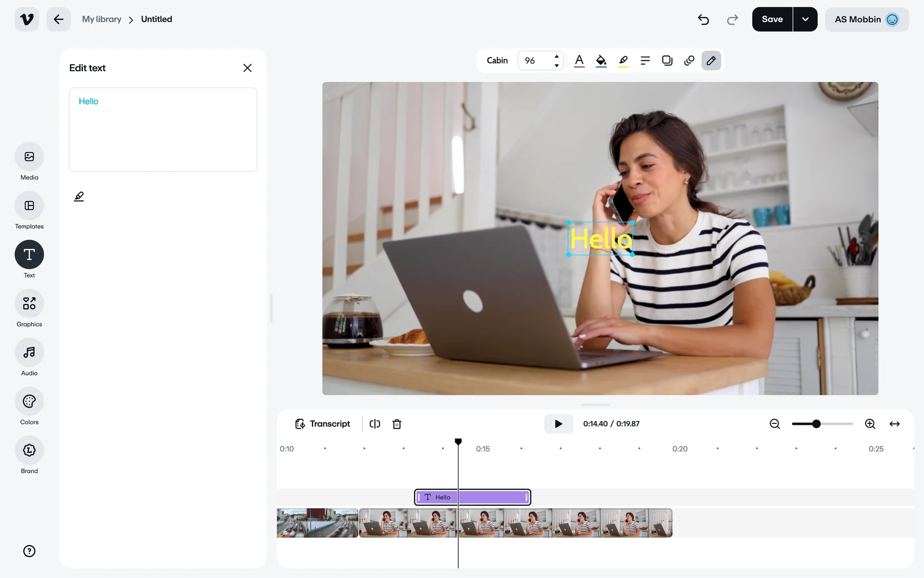Switch to the Graphics panel
924x578 pixels.
pyautogui.click(x=29, y=304)
